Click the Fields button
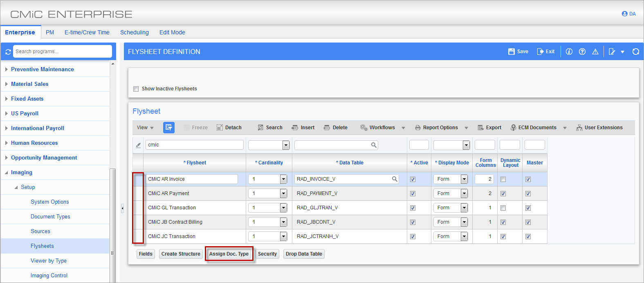 click(146, 254)
